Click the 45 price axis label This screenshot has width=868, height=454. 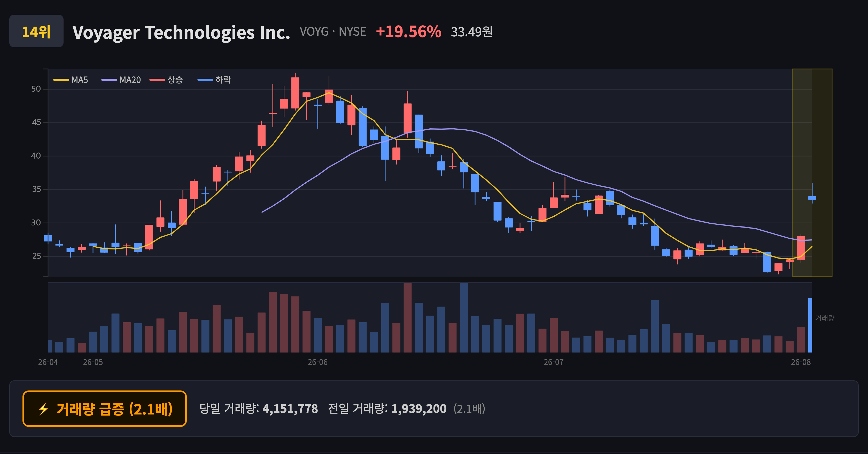(36, 122)
